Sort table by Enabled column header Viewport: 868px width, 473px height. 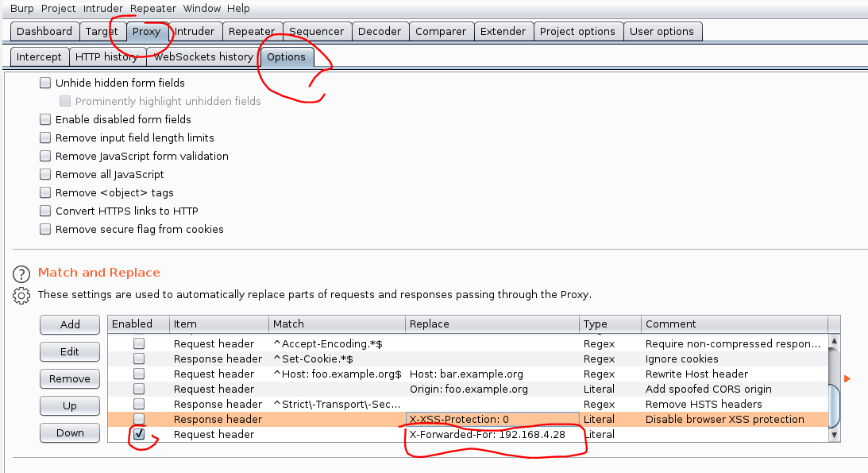138,324
